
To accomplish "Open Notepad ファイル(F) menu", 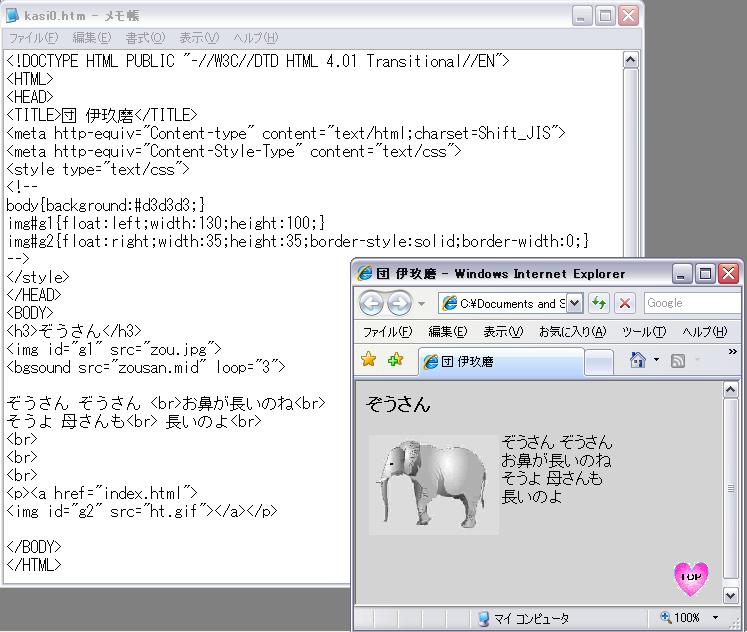I will (x=33, y=38).
